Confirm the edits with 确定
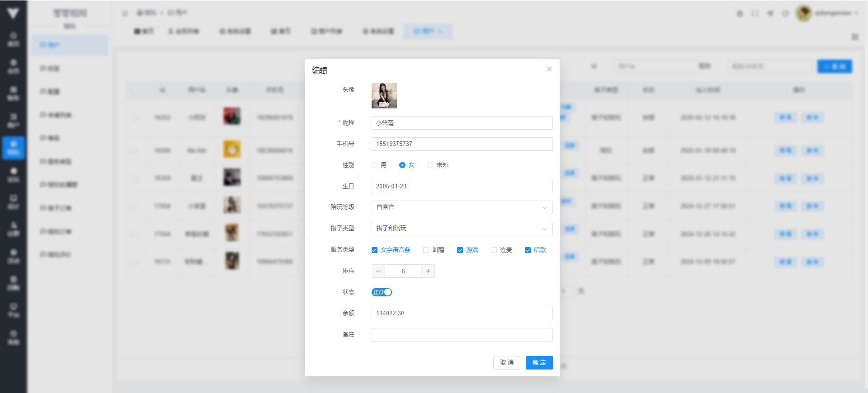The height and width of the screenshot is (393, 868). pyautogui.click(x=539, y=363)
